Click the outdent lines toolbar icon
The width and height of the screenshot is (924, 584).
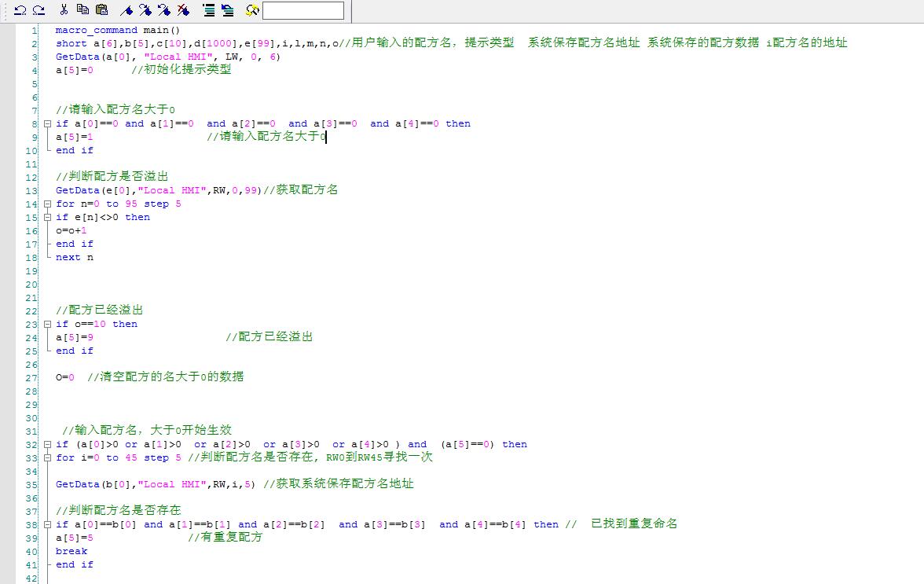click(227, 10)
